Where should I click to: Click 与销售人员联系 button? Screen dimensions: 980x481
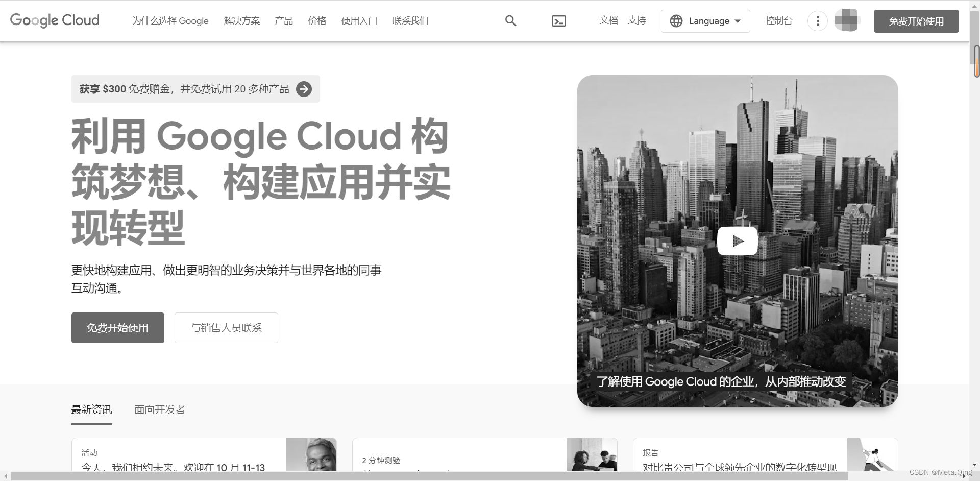pos(226,328)
